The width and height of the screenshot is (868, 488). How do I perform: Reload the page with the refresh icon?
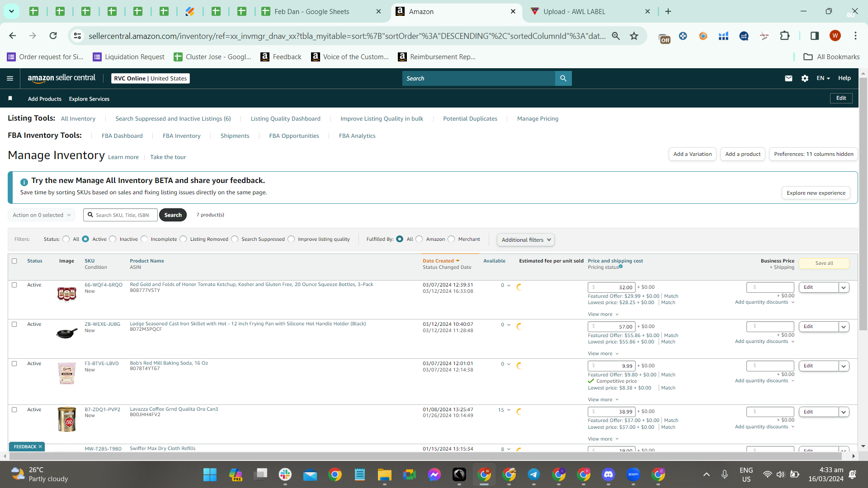(53, 36)
